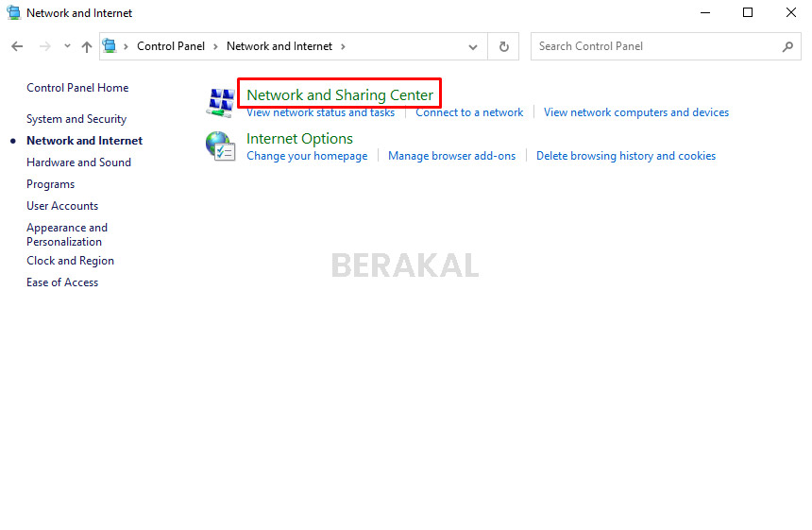Click Manage browser add-ons
This screenshot has width=812, height=530.
[451, 156]
